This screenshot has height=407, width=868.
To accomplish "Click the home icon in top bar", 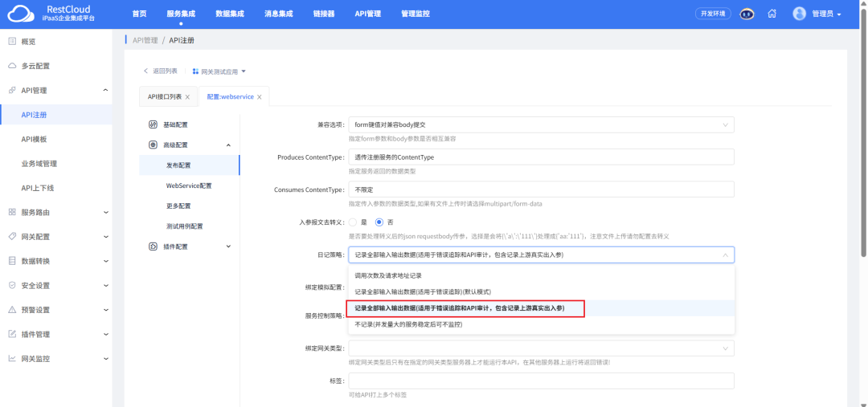I will click(772, 14).
